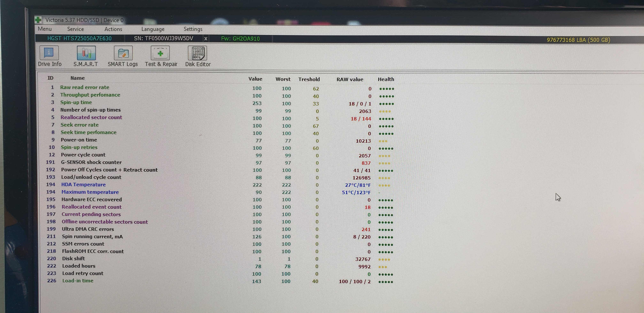Click the RAW value 126985

361,178
